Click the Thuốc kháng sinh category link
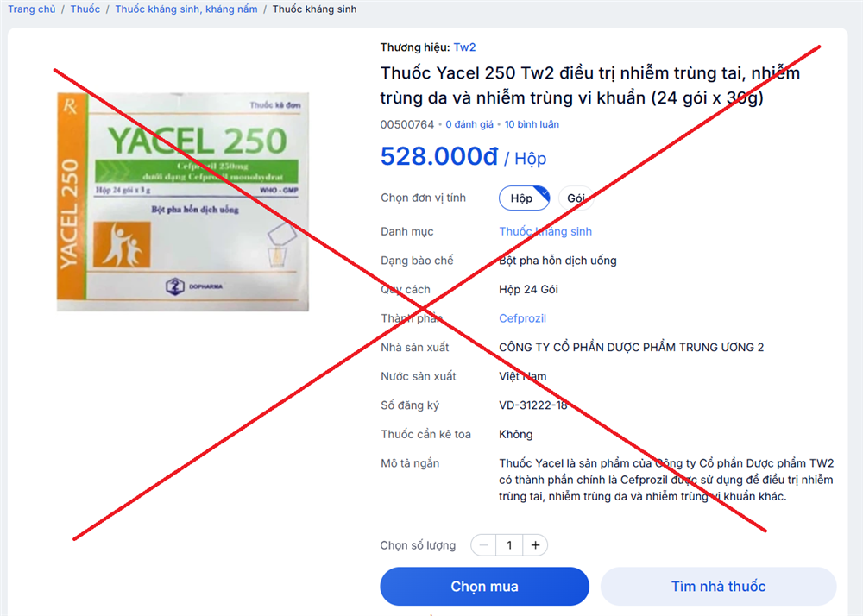This screenshot has height=616, width=863. point(545,231)
